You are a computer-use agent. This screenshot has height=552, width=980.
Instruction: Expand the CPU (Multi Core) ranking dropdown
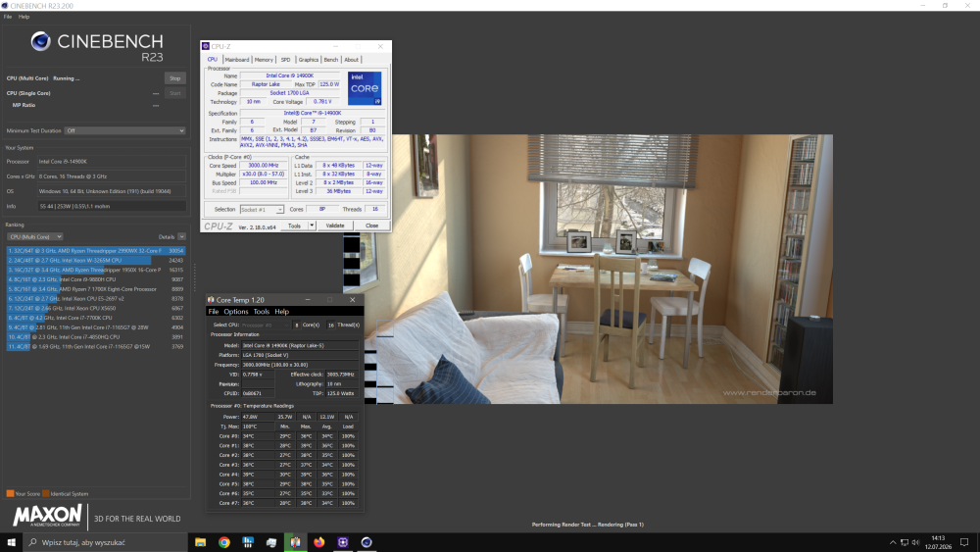click(35, 237)
